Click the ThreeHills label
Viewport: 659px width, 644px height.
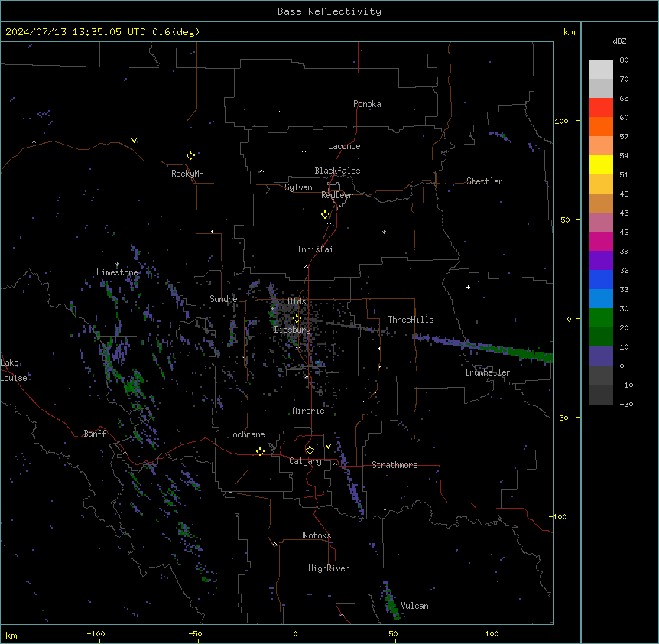click(x=411, y=320)
